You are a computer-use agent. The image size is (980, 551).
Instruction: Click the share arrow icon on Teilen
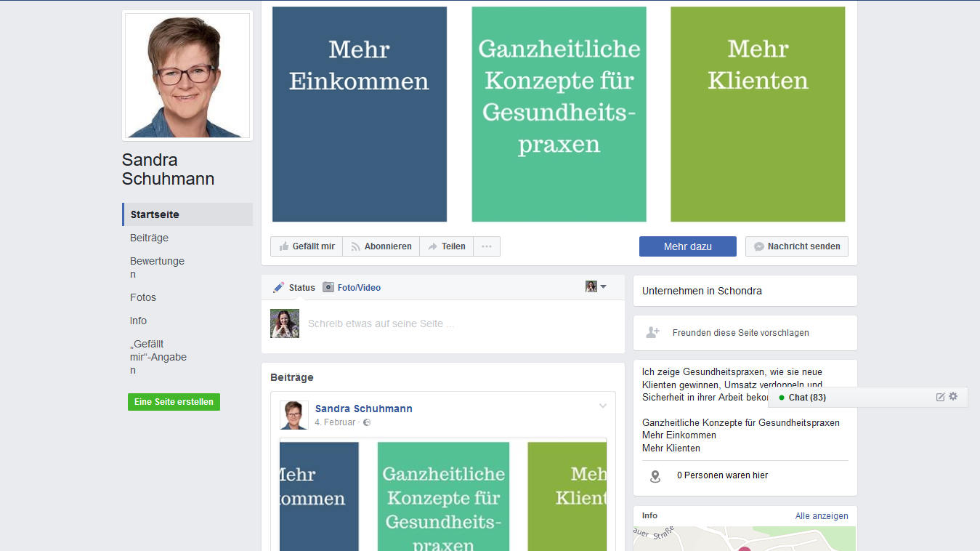click(x=433, y=246)
